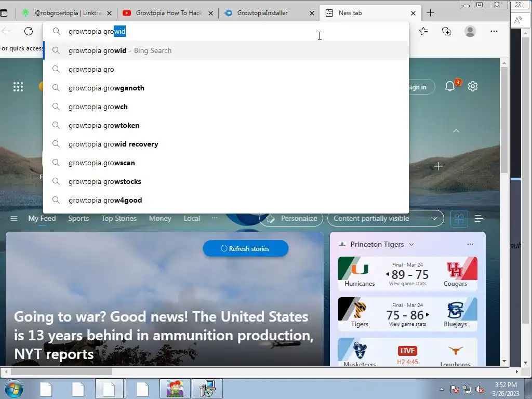
Task: Open Content partially visible dropdown
Action: [386, 219]
